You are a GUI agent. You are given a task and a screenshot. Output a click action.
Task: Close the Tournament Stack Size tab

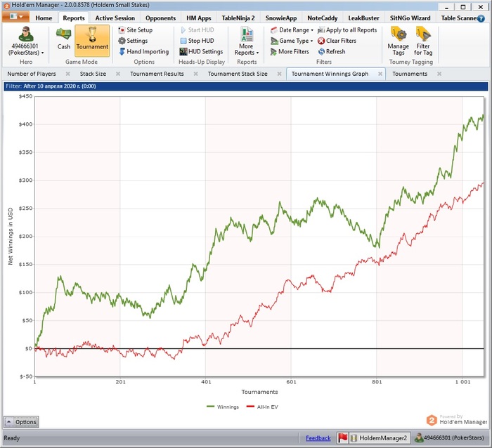tap(279, 74)
